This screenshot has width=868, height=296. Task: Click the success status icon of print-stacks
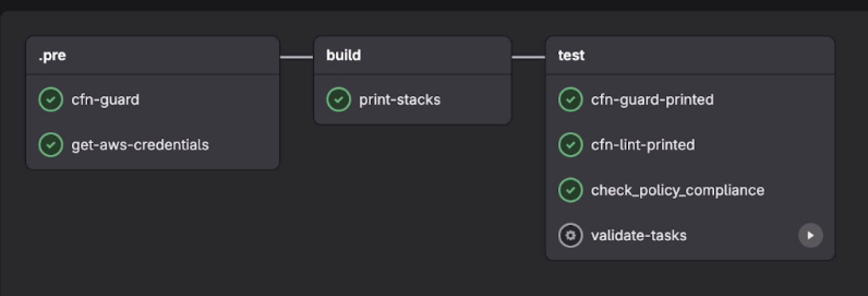pos(338,100)
